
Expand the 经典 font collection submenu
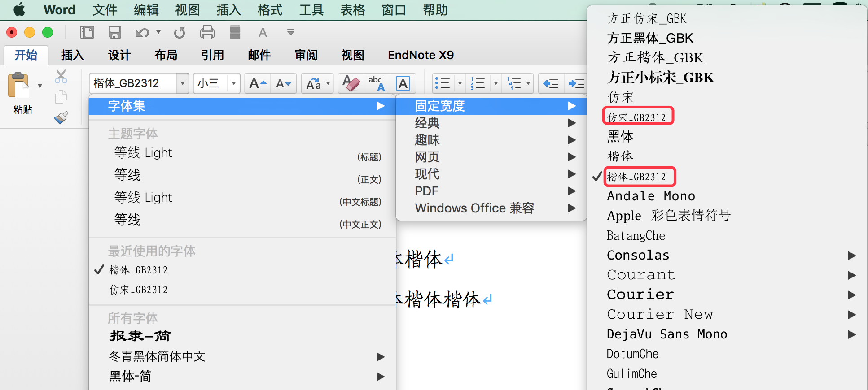point(491,123)
